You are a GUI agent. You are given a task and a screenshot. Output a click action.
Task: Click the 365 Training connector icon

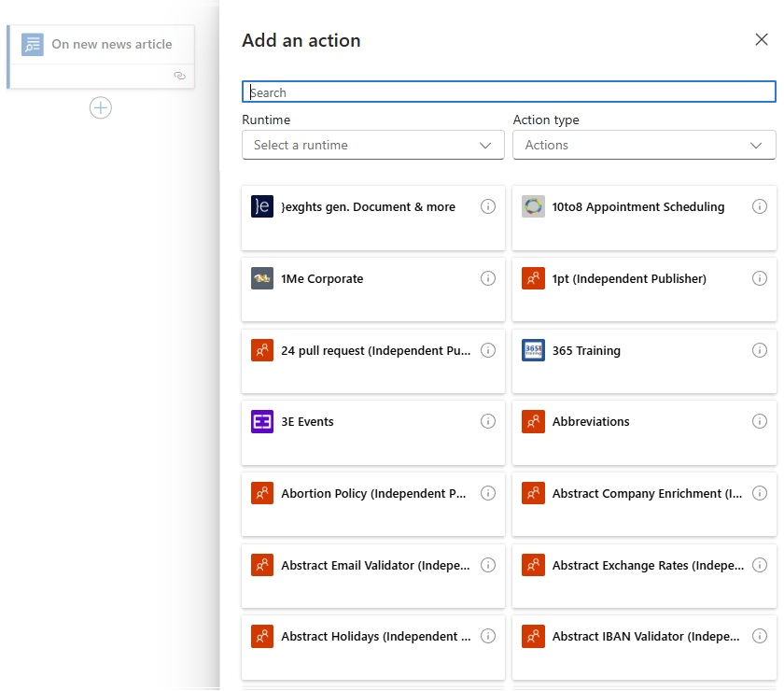click(x=533, y=350)
